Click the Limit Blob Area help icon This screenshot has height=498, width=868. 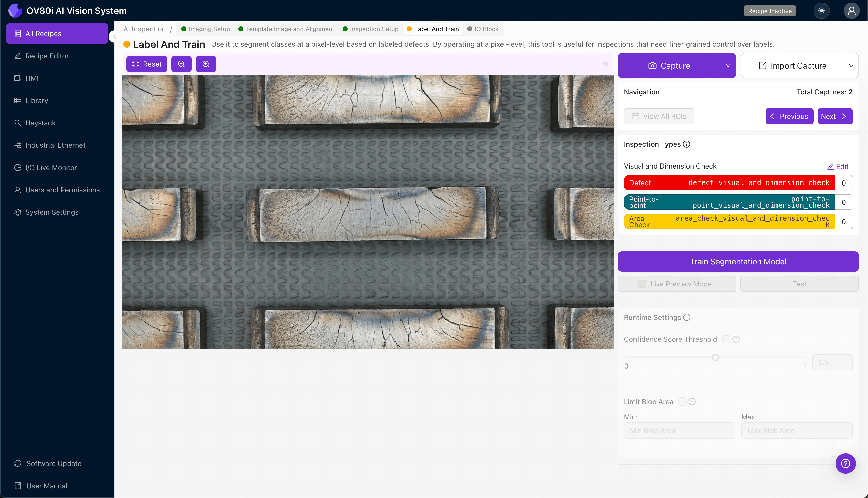692,402
